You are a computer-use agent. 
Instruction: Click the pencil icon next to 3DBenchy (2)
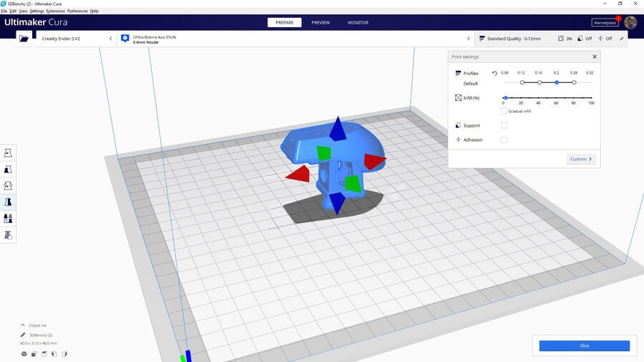(23, 335)
